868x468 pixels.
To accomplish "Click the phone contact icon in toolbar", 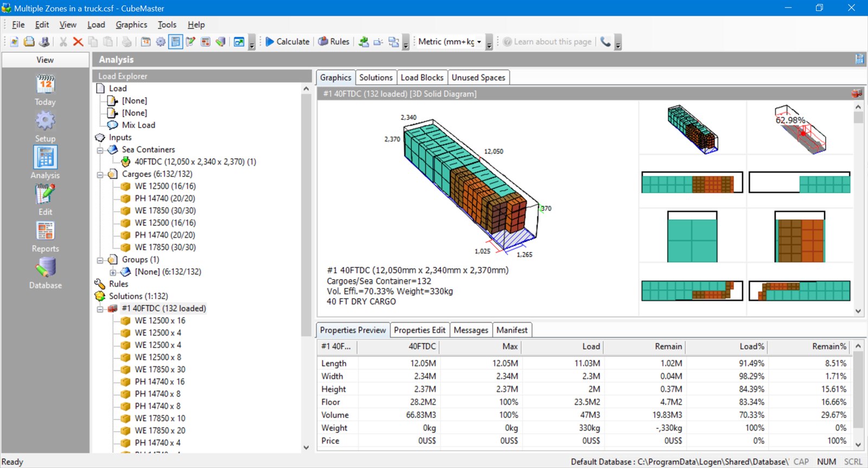I will point(605,42).
